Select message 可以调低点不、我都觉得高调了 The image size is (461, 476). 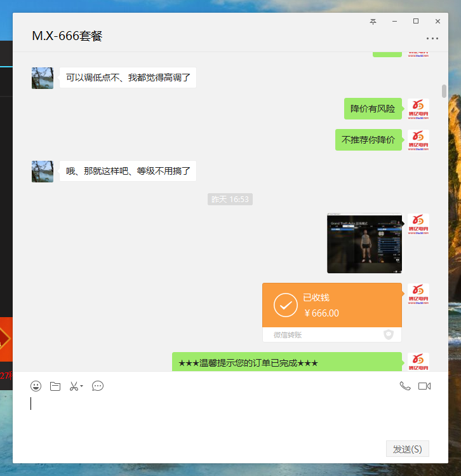coord(128,78)
